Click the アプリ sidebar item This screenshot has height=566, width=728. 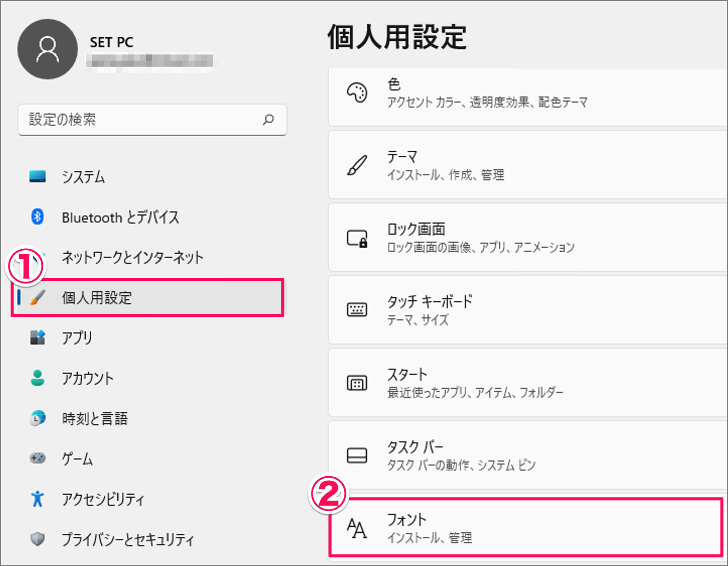77,338
